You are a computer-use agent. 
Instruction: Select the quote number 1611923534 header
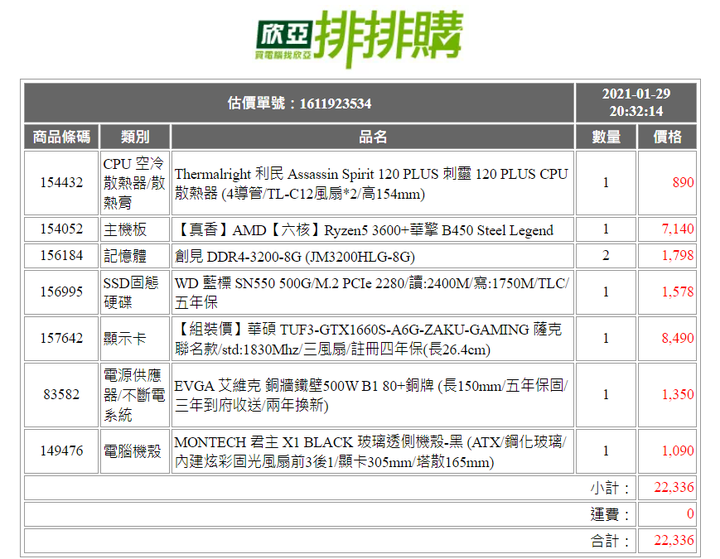(299, 103)
